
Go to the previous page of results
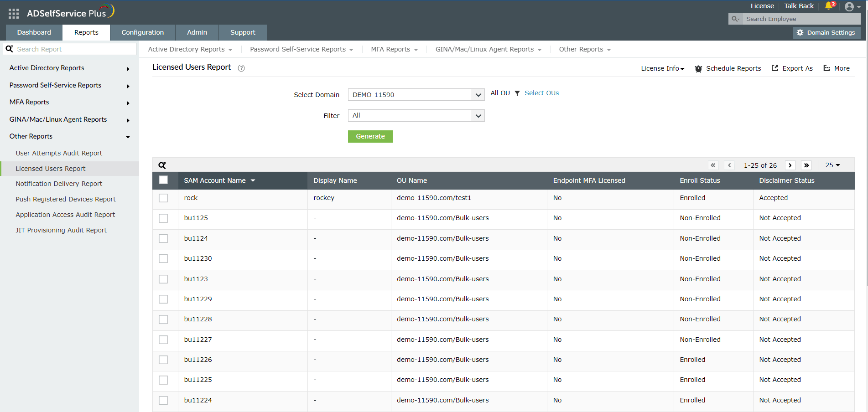pos(730,165)
